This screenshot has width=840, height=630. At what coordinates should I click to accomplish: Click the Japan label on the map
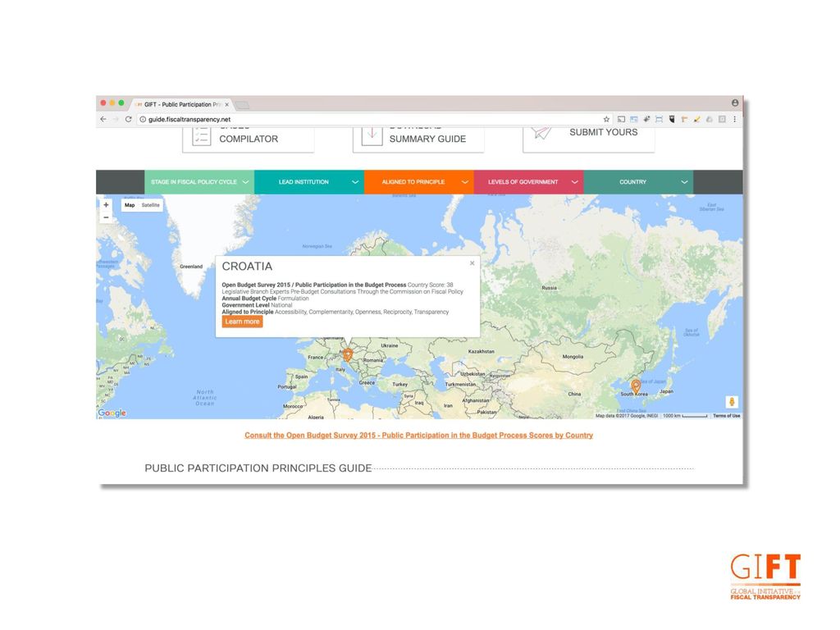666,391
